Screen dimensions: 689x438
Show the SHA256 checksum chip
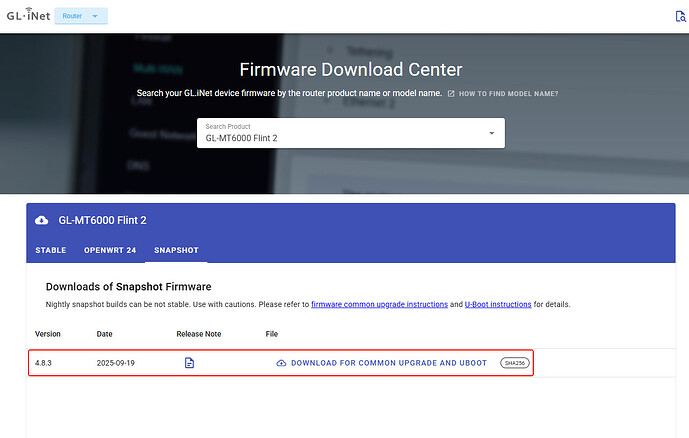coord(514,363)
